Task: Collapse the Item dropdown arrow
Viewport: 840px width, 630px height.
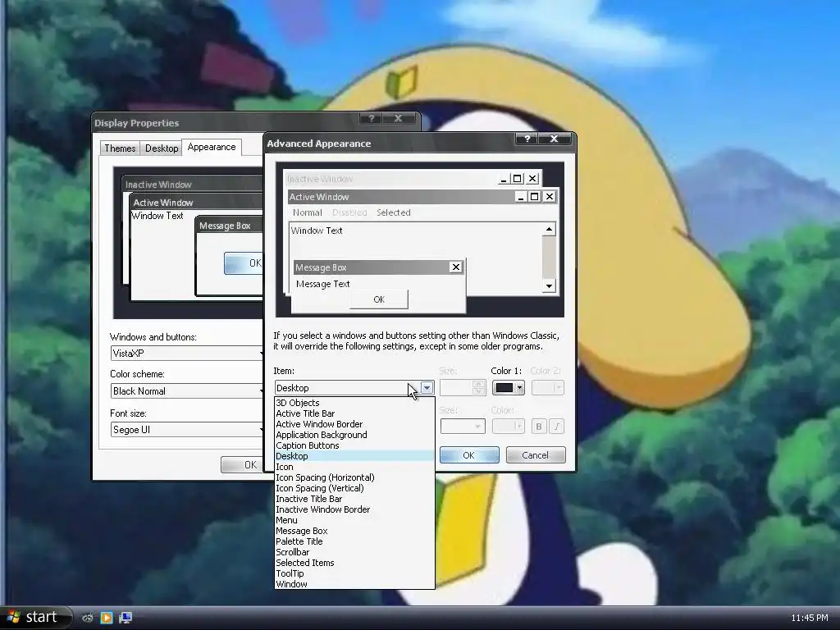Action: pos(427,388)
